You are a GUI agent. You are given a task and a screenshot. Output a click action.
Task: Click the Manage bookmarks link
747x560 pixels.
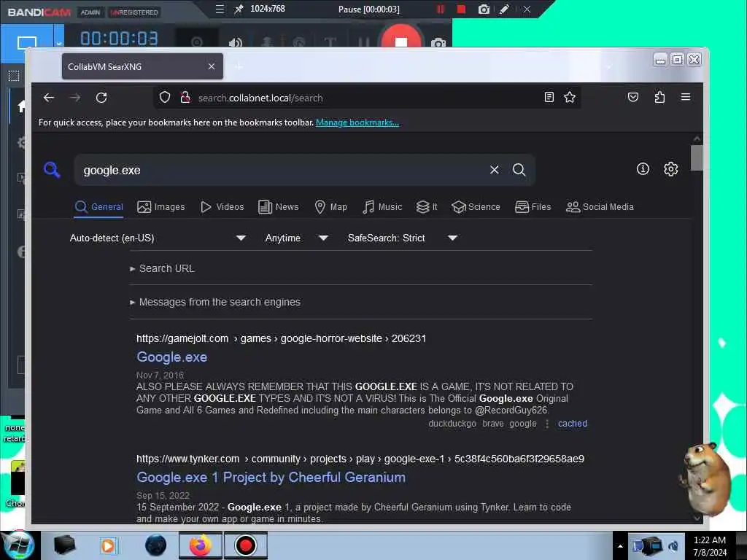pyautogui.click(x=357, y=122)
